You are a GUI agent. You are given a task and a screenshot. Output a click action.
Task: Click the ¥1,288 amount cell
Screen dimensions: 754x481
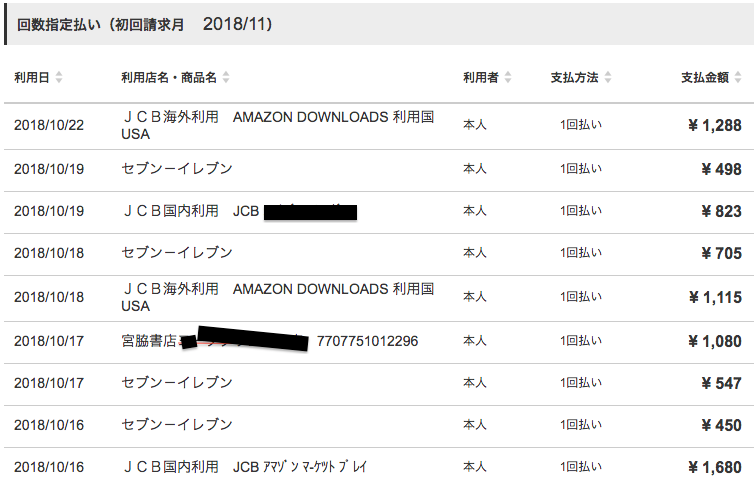(x=714, y=125)
